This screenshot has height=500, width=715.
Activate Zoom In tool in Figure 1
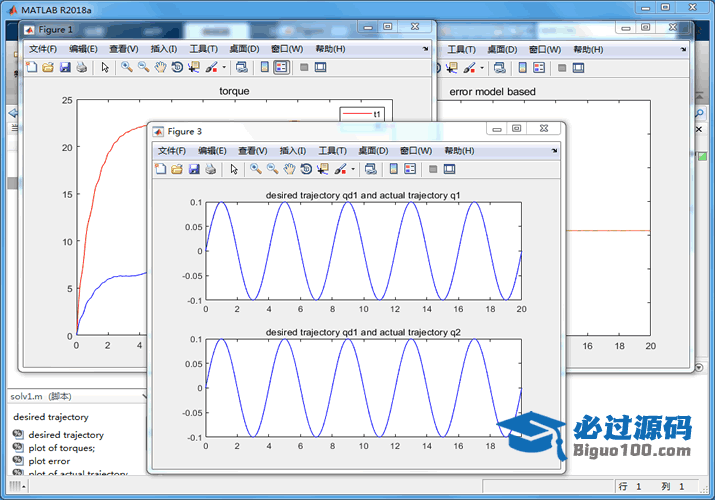point(127,67)
